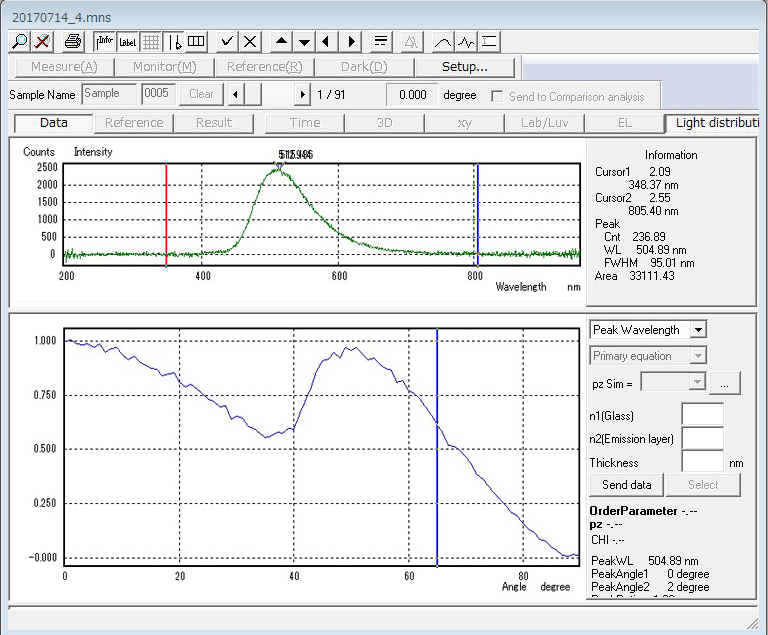Toggle the Label display toolbar icon
Viewport: 768px width, 635px height.
127,41
